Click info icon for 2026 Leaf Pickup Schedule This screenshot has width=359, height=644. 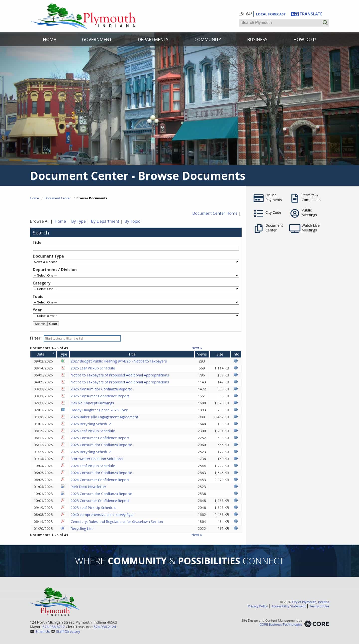236,368
